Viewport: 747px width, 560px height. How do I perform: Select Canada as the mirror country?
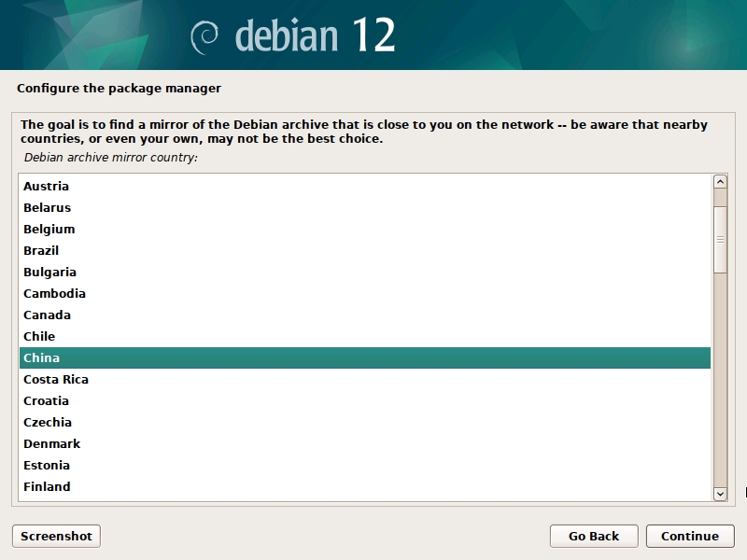47,315
